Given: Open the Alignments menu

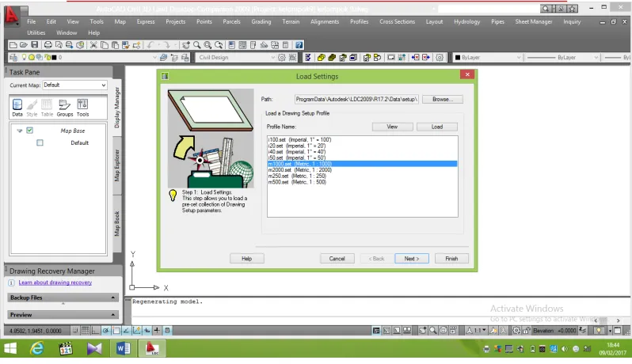Looking at the screenshot, I should (325, 21).
